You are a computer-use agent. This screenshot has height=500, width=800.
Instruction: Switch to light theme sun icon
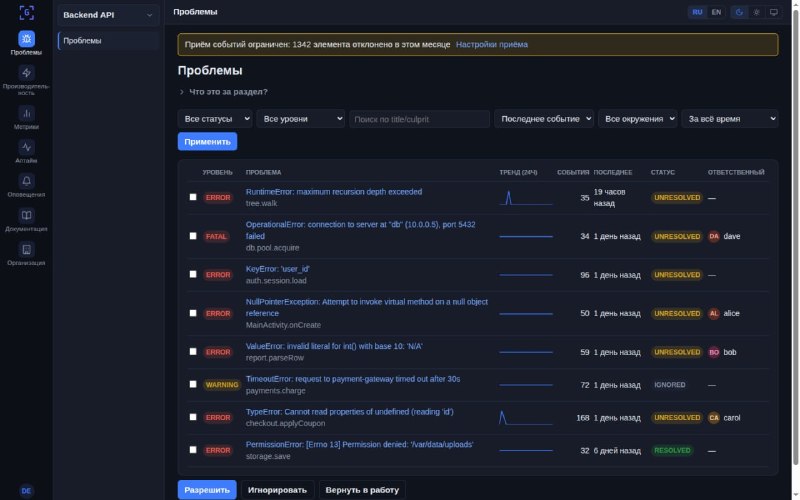757,12
